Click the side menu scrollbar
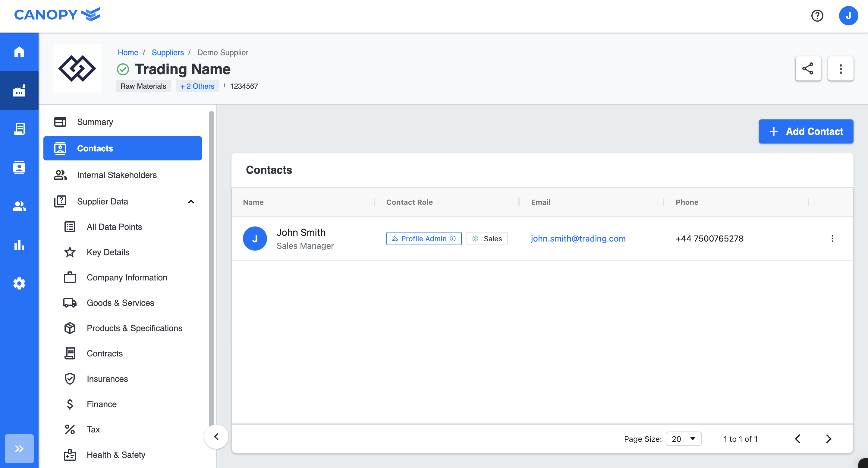 pyautogui.click(x=211, y=269)
